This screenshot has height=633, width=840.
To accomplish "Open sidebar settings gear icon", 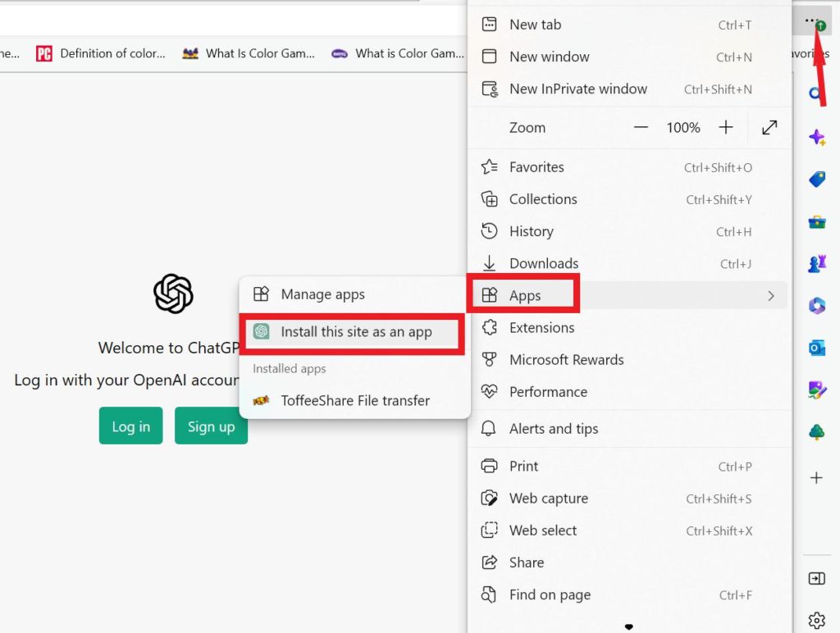I will (817, 620).
